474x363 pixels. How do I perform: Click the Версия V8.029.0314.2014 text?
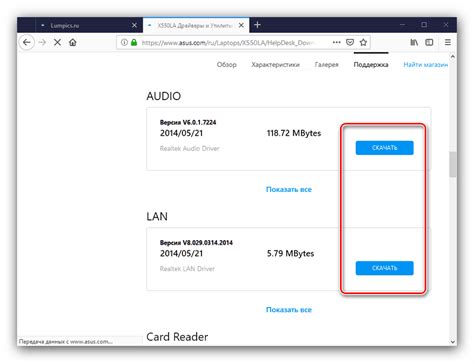coord(196,243)
